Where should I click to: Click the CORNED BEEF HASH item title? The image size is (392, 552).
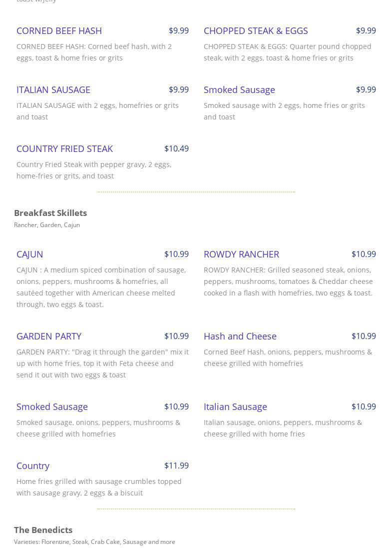tap(59, 30)
